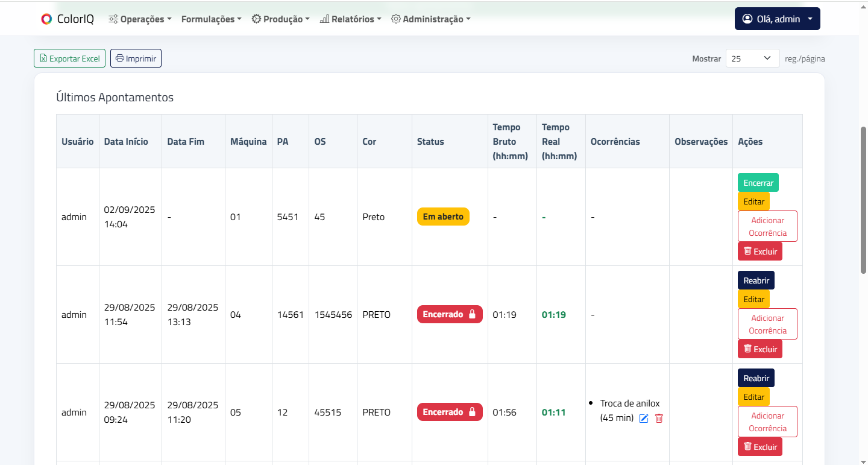This screenshot has height=465, width=868.
Task: Click Reabrir for OS 1545456
Action: 756,280
